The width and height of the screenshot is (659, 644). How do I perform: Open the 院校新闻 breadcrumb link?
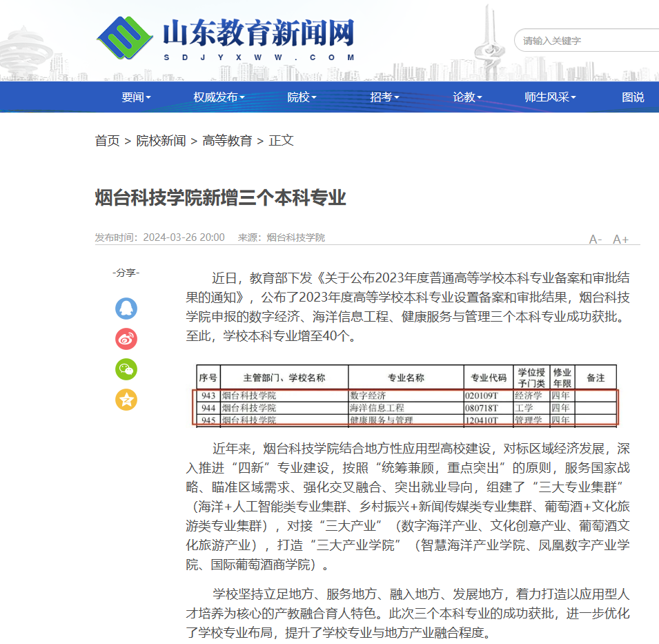coord(161,141)
